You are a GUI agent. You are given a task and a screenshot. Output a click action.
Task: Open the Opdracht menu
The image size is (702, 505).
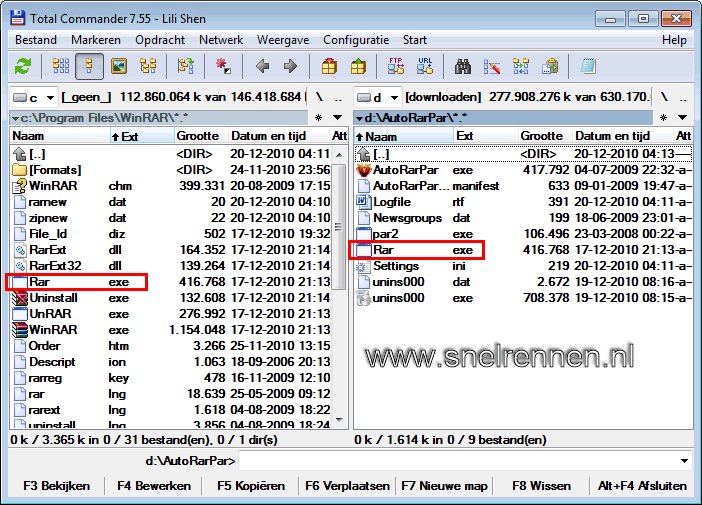pos(160,40)
